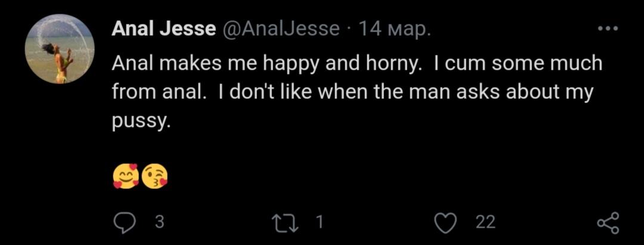Click the retweet count showing 1

point(320,223)
